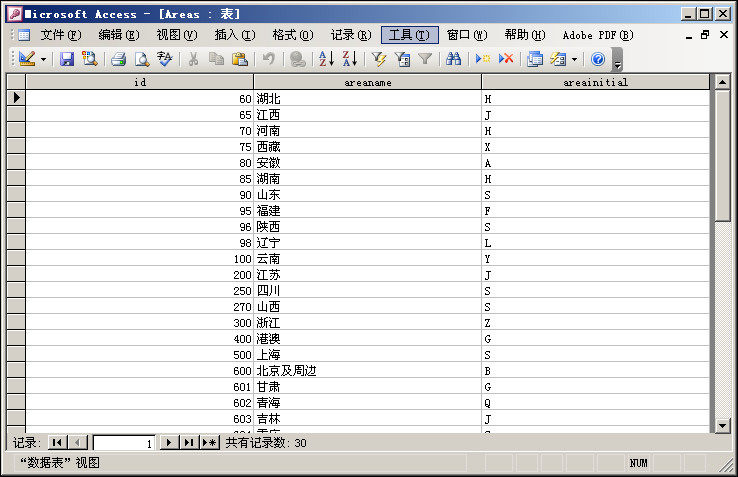The image size is (738, 477).
Task: Select the id column header
Action: coord(140,82)
